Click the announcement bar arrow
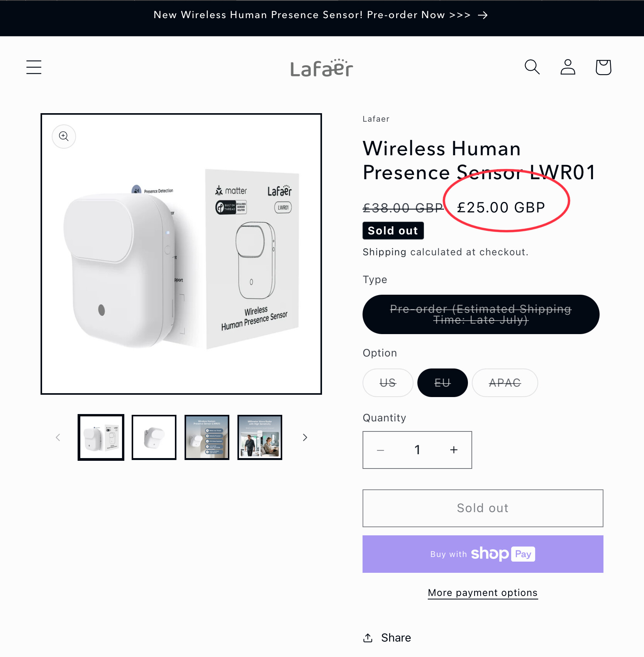 point(483,15)
